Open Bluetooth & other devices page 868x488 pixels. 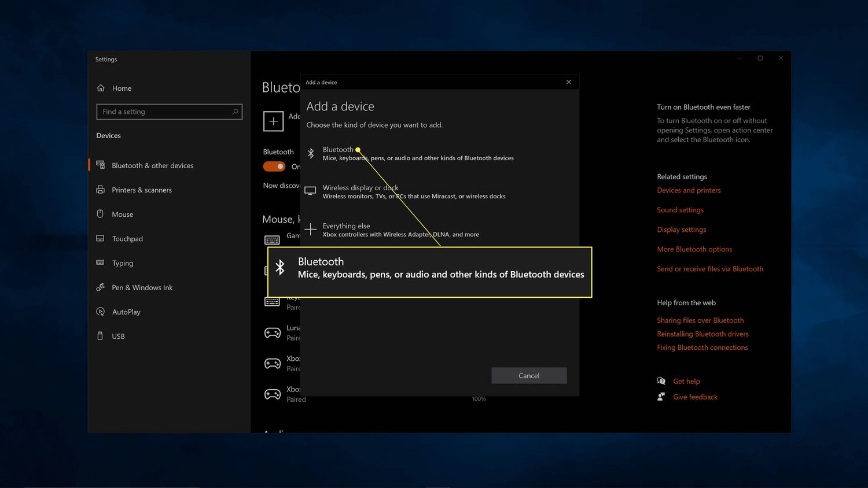pos(152,165)
